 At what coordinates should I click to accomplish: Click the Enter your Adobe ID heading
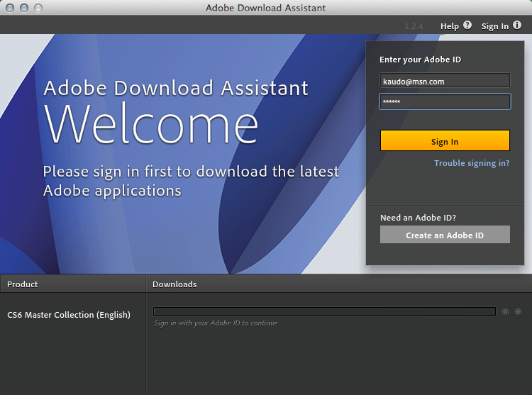pos(420,60)
